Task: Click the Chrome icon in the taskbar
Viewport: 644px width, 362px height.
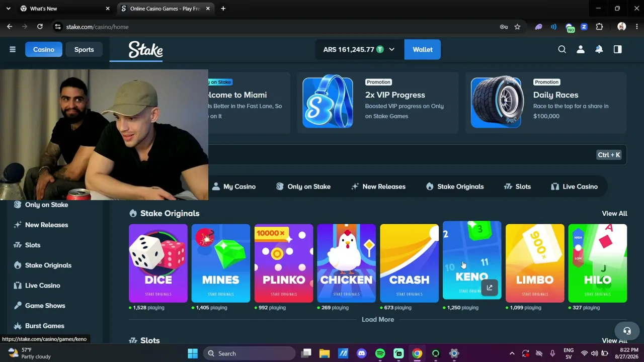Action: point(417,353)
